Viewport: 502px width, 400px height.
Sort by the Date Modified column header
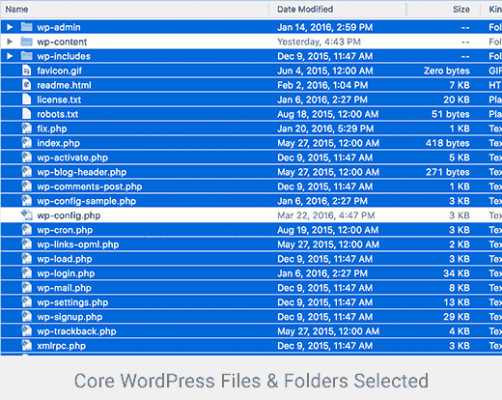305,9
